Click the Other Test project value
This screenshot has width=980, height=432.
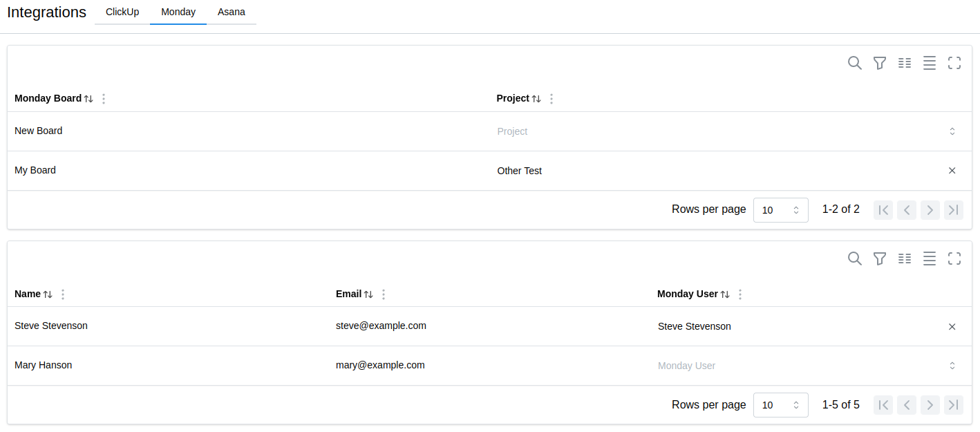(x=520, y=171)
